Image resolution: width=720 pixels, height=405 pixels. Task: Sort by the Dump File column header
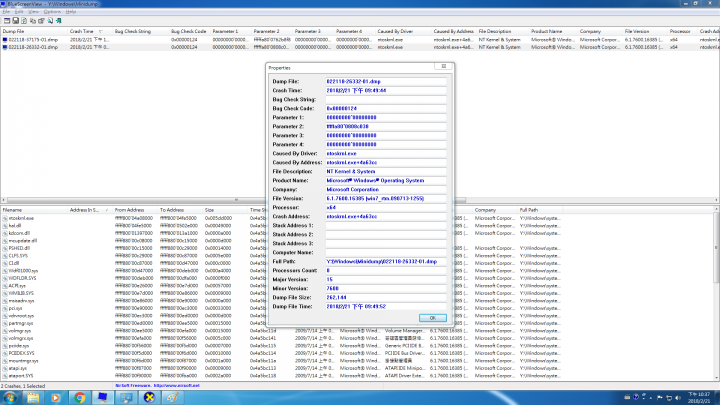[34, 31]
